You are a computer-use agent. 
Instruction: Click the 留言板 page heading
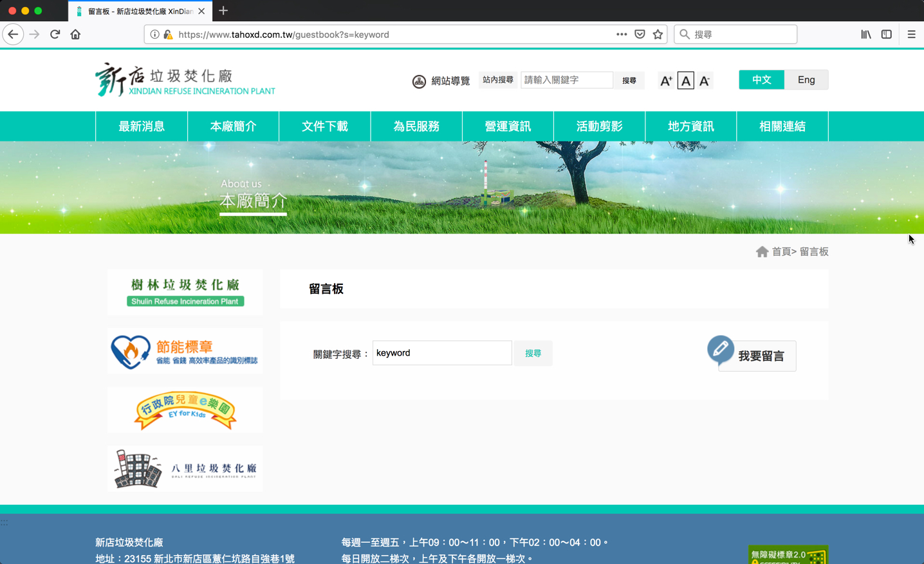pos(326,289)
